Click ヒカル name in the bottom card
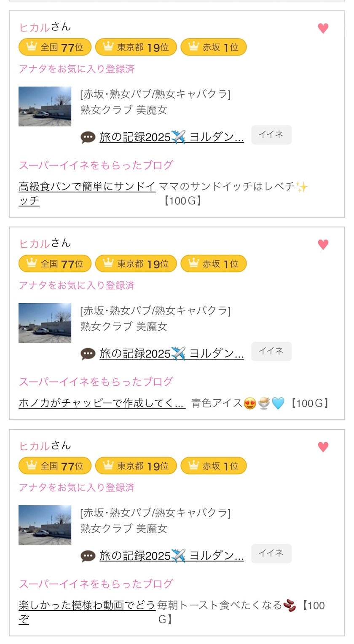354x644 pixels. point(35,446)
